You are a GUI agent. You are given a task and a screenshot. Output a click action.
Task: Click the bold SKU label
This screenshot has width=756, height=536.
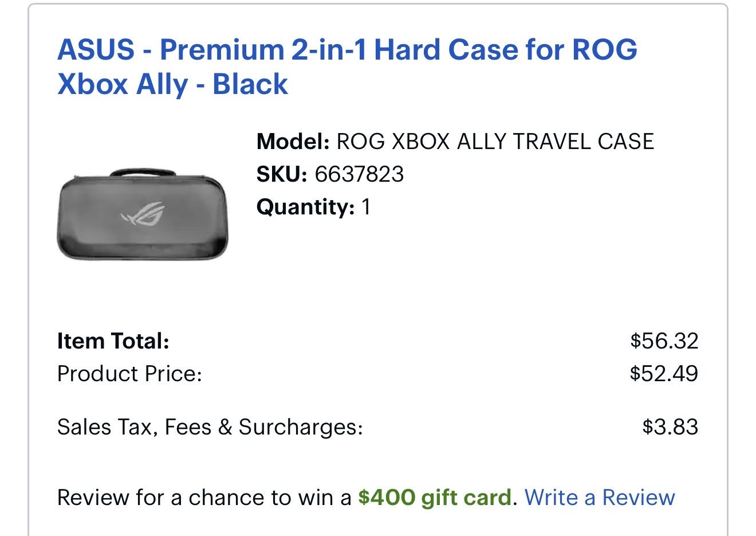coord(282,174)
